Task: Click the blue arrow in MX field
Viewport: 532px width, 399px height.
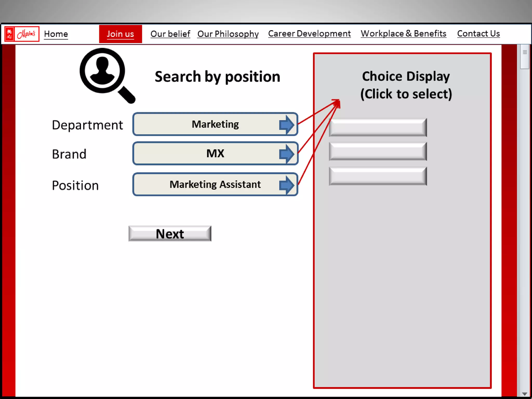Action: tap(286, 154)
